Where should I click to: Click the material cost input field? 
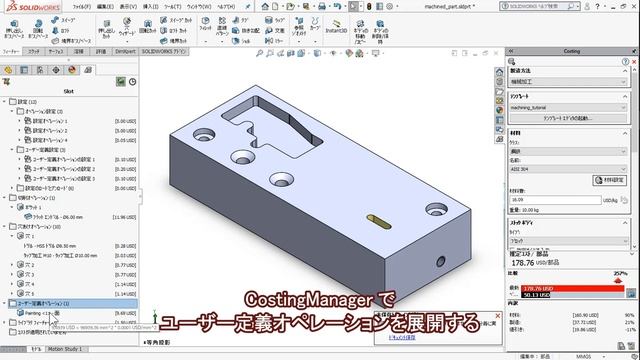555,200
